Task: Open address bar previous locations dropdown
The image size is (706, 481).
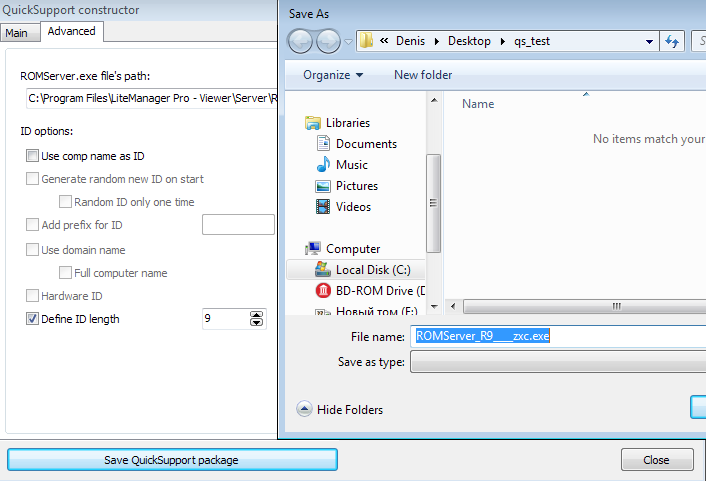Action: point(649,41)
